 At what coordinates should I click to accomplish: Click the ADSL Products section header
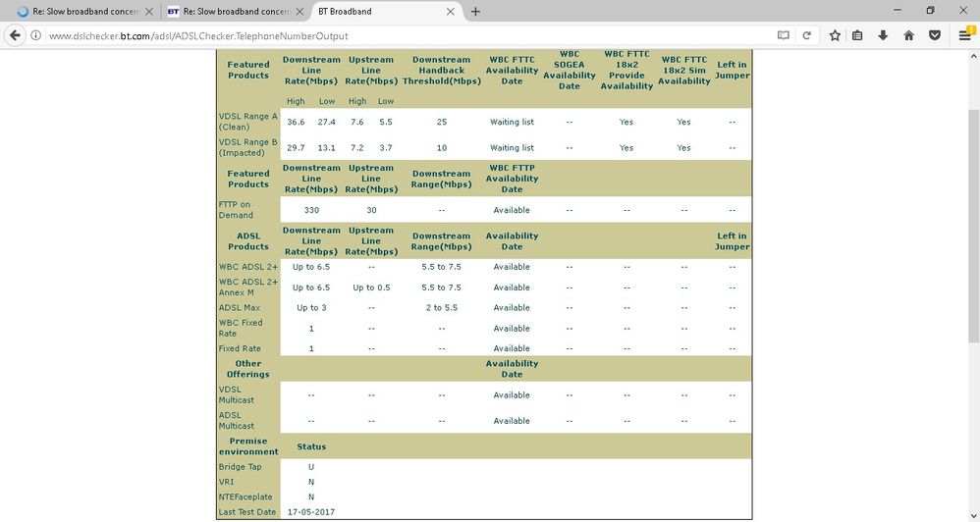pos(248,241)
